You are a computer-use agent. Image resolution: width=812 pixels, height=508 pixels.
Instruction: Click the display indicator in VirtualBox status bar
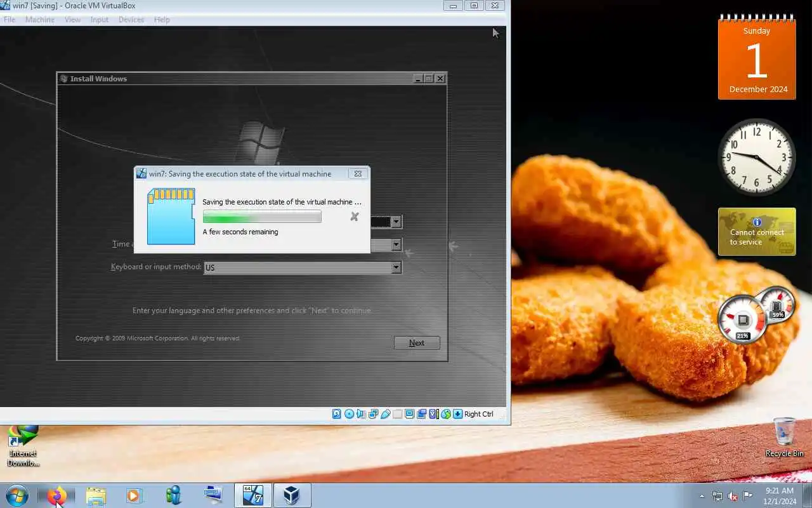409,414
